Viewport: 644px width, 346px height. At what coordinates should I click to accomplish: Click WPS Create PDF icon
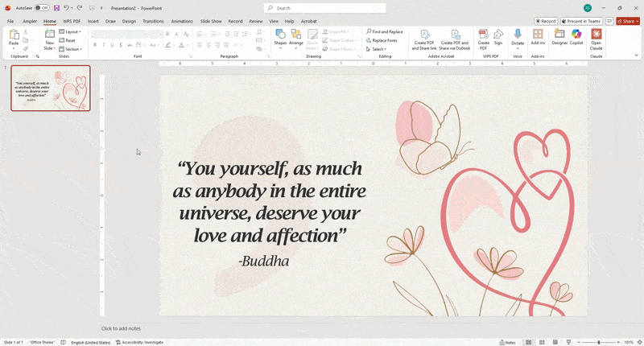coord(484,35)
